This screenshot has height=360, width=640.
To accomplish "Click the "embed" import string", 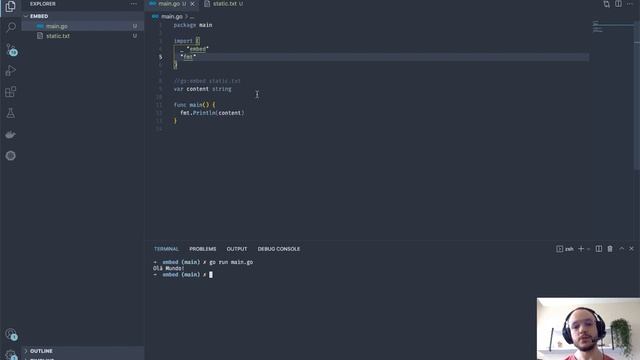I will pyautogui.click(x=198, y=49).
